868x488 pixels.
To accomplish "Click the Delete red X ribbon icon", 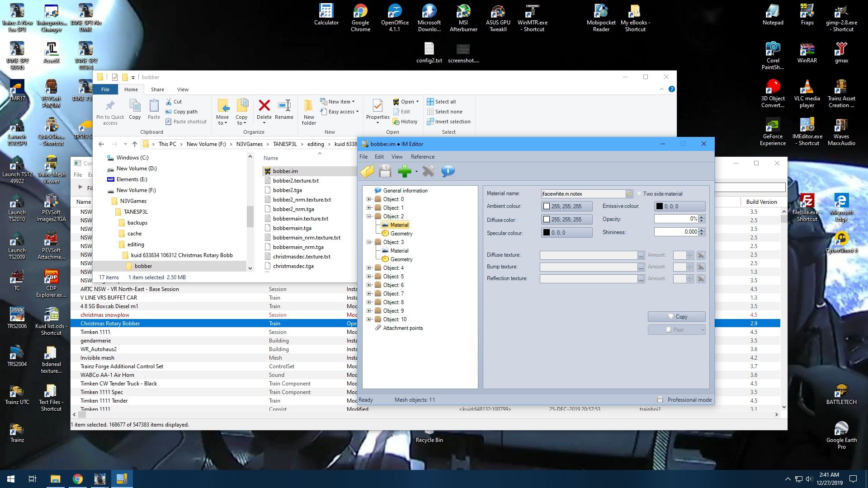I will [264, 106].
